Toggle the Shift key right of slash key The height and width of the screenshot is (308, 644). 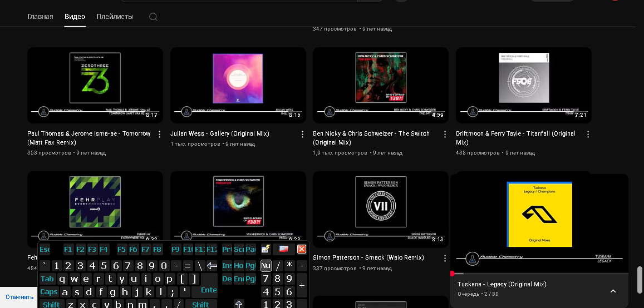click(x=201, y=304)
